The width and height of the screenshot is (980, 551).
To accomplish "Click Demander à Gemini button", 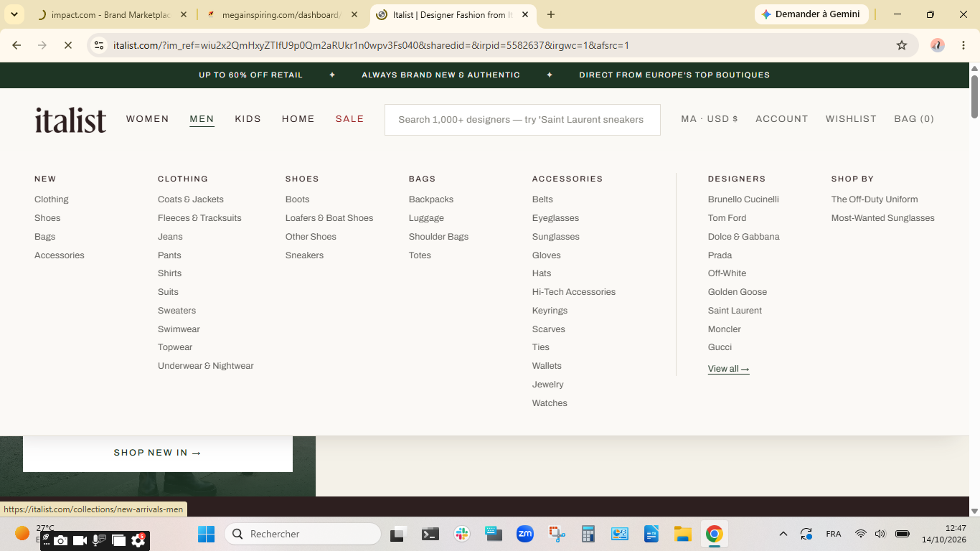I will click(x=811, y=14).
